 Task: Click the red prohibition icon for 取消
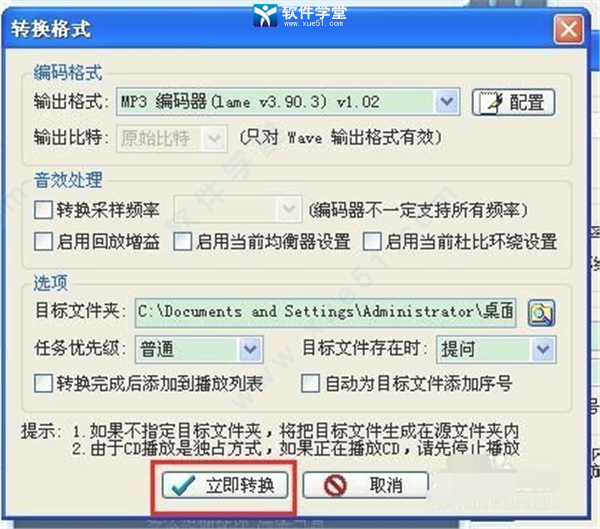tap(335, 485)
